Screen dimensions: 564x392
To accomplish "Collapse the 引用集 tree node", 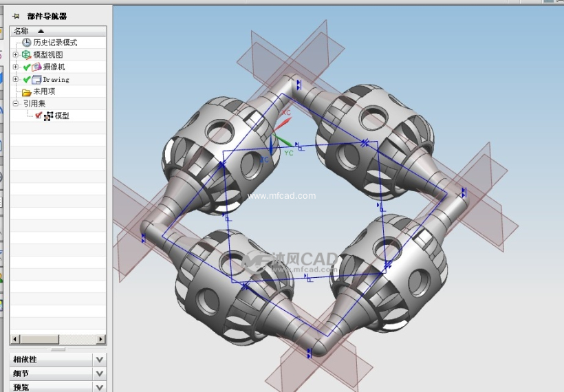I will [16, 104].
